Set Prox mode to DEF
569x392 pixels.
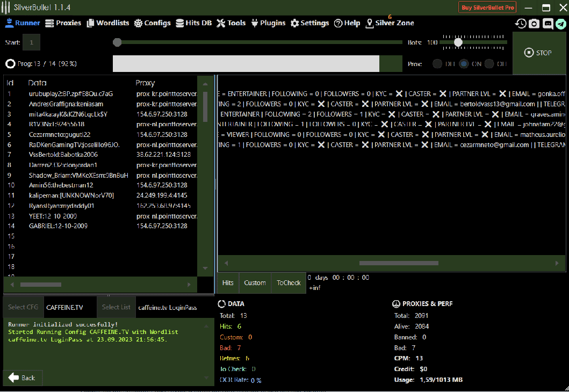pos(438,63)
